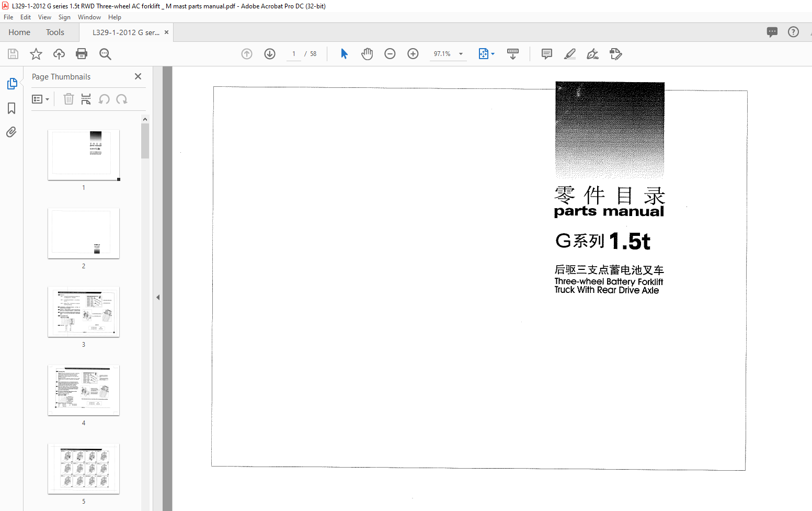
Task: Open thumbnail options dropdown menu
Action: [x=41, y=99]
